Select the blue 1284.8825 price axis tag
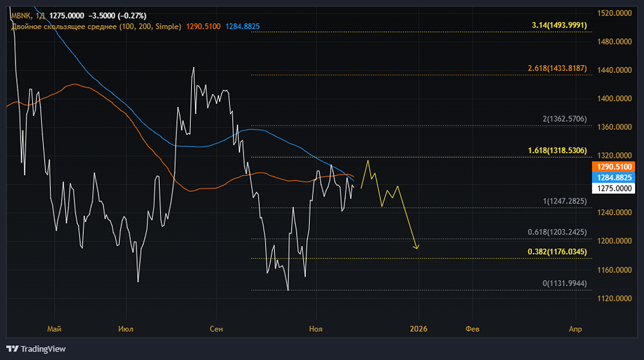The image size is (644, 360). (x=616, y=177)
